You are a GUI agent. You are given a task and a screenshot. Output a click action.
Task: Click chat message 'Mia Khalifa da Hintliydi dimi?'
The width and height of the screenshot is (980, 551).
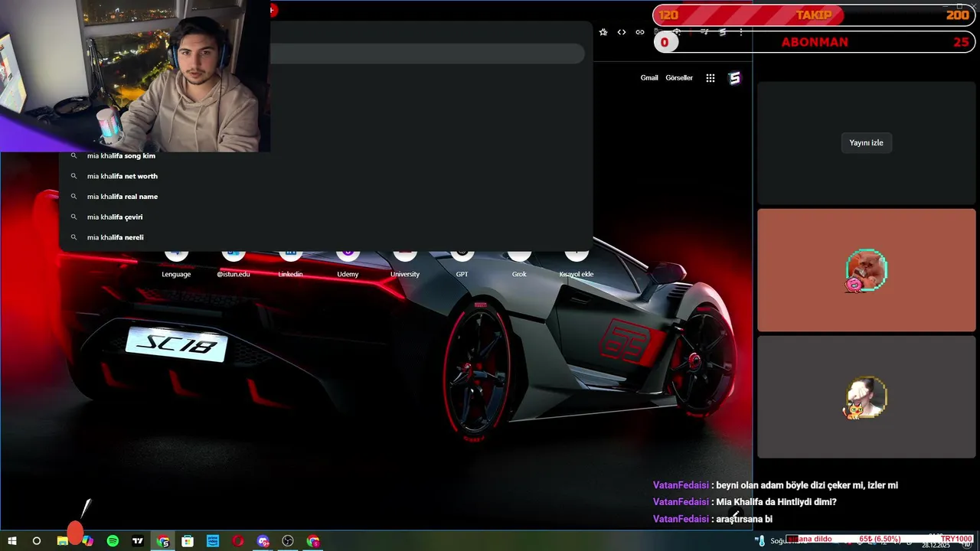(776, 502)
